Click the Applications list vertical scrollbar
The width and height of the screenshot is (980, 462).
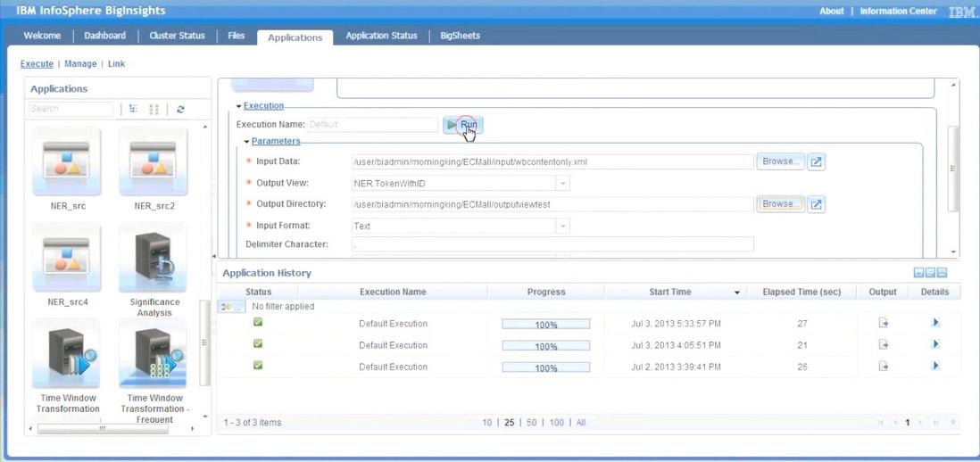[x=204, y=342]
